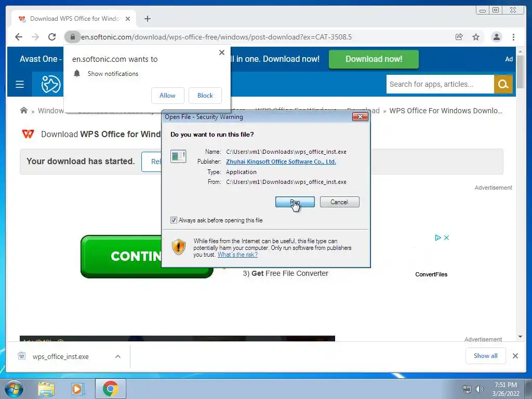Share this page icon
Viewport: 532px width, 399px height.
pos(459,37)
